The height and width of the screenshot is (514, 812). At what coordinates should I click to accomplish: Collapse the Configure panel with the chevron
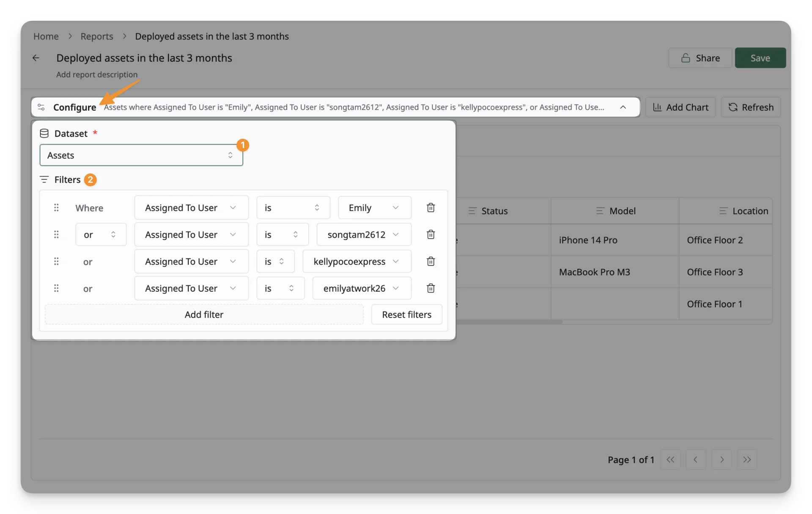click(623, 107)
